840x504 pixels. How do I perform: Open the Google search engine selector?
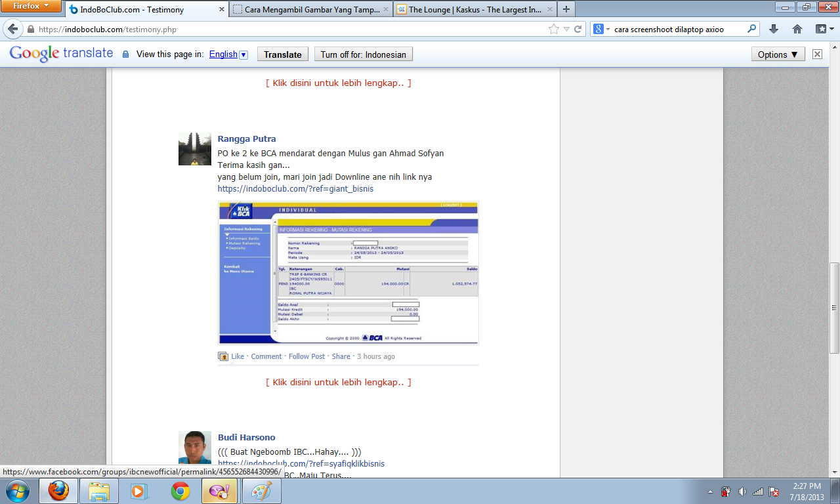pos(601,30)
